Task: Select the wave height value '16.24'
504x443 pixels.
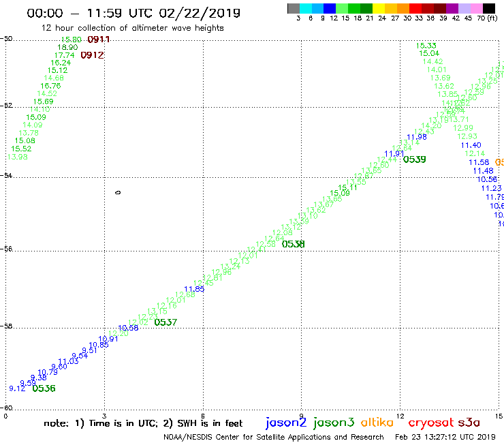Action: point(61,63)
